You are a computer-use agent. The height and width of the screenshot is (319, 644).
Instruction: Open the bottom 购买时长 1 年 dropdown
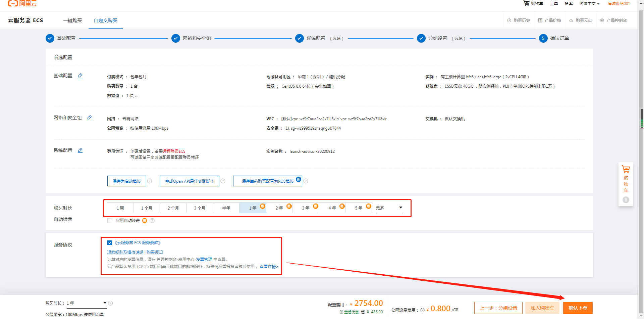[87, 303]
